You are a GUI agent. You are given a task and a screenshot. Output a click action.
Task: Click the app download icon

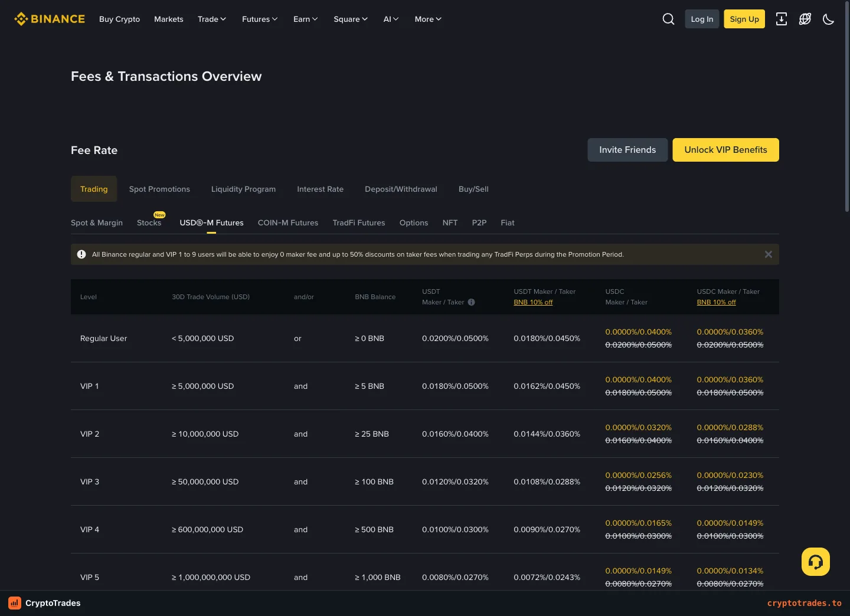[782, 19]
